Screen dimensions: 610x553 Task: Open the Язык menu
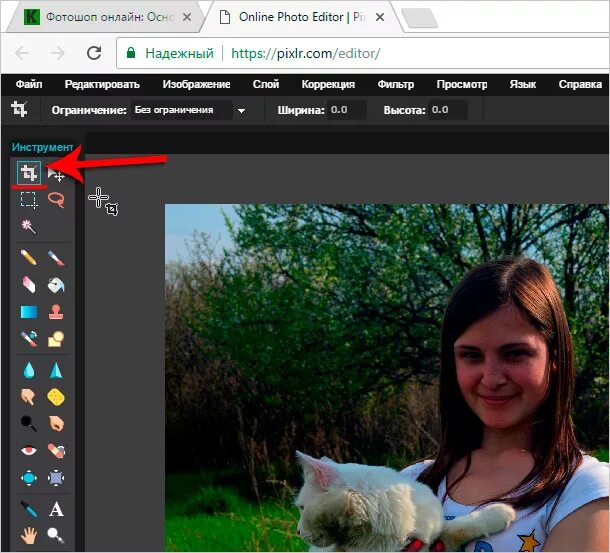tap(523, 84)
